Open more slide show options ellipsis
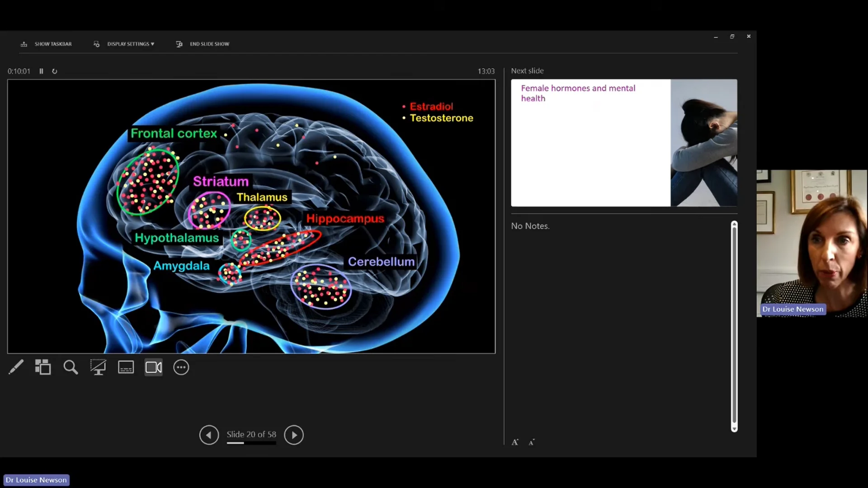 point(181,367)
